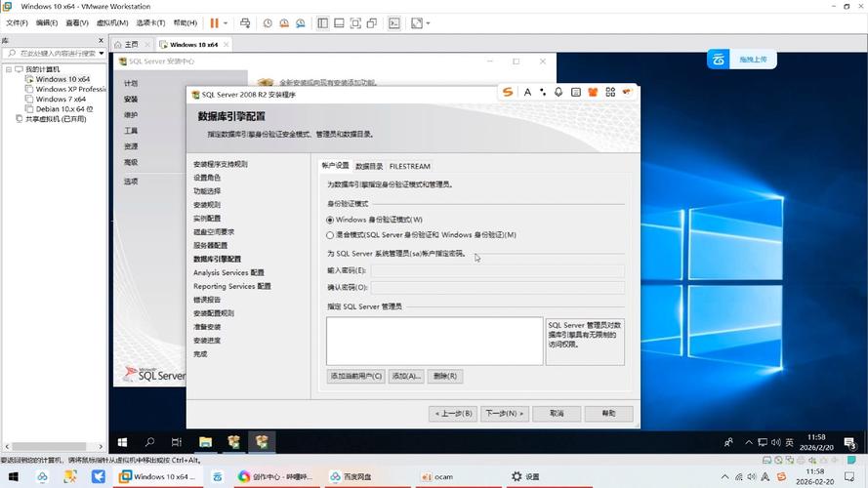This screenshot has width=868, height=488.
Task: Open File Explorer in the guest taskbar
Action: (x=205, y=441)
